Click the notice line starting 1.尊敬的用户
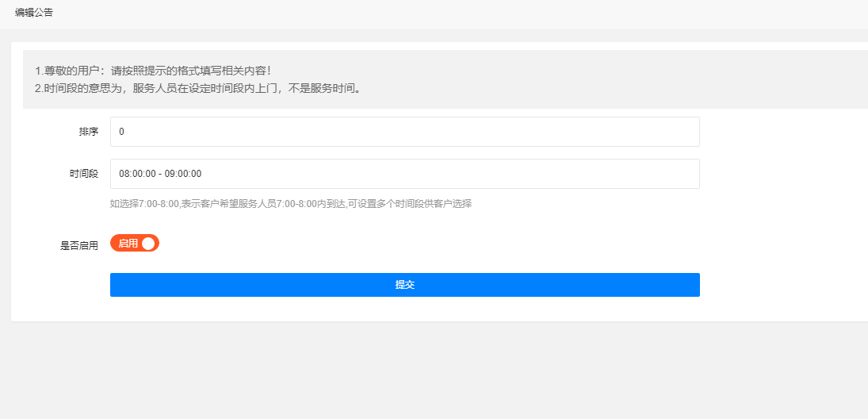This screenshot has height=419, width=868. (x=153, y=71)
